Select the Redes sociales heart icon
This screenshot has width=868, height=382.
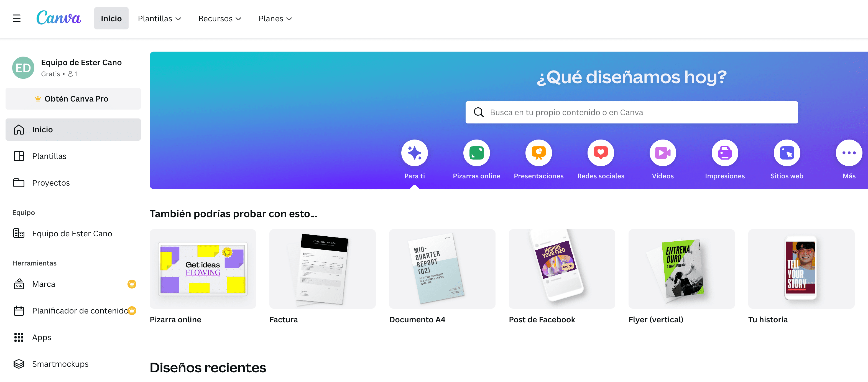pyautogui.click(x=600, y=153)
